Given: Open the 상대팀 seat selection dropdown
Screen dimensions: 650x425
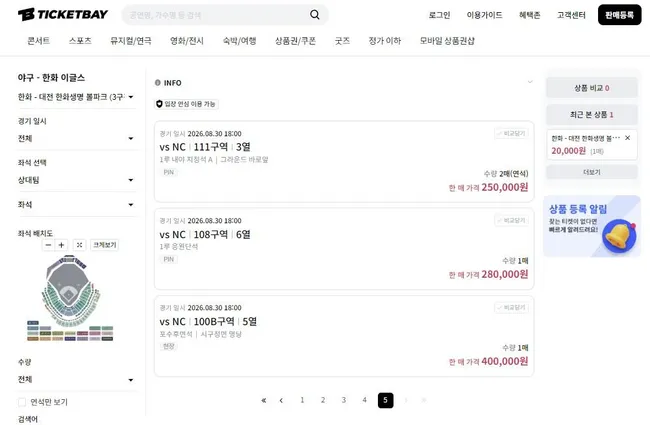Looking at the screenshot, I should coord(76,180).
